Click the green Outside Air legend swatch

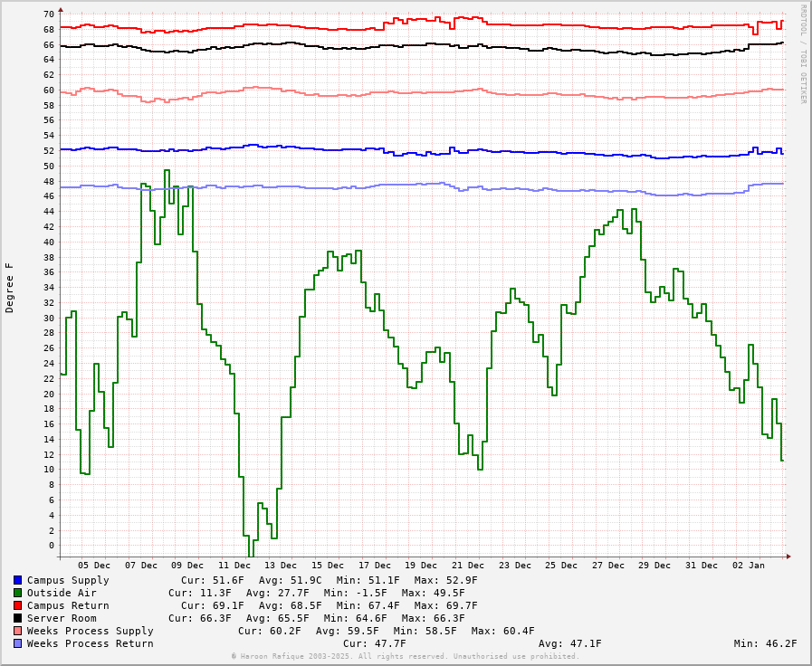pyautogui.click(x=17, y=593)
